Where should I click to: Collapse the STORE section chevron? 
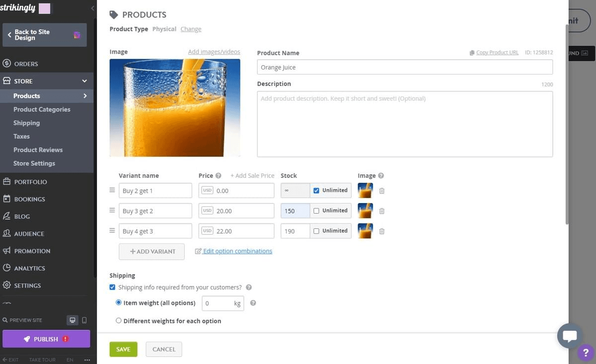point(84,80)
